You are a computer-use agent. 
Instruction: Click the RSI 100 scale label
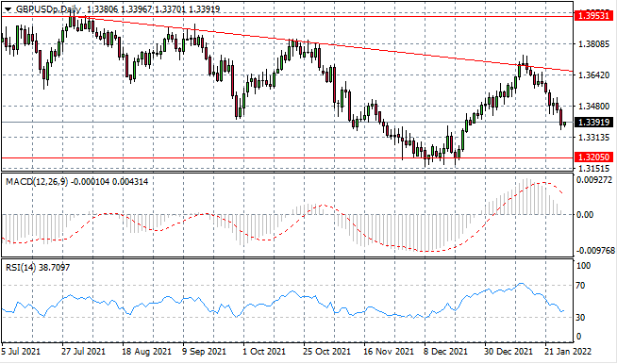click(583, 266)
